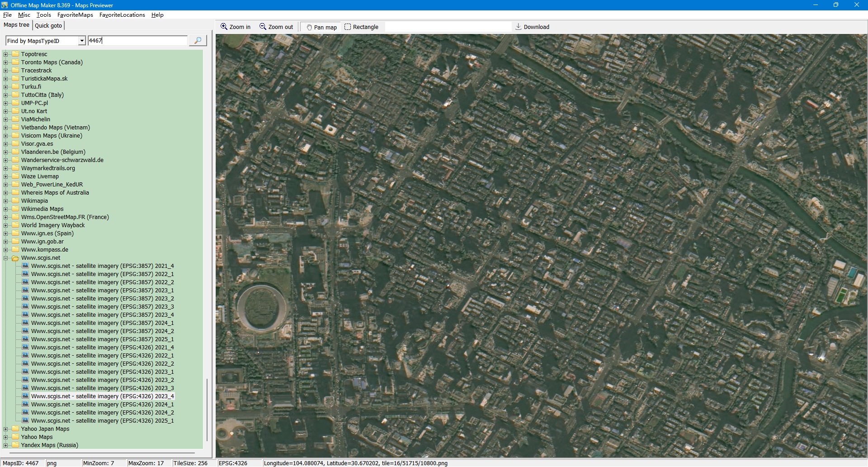Open the Tools menu

click(x=44, y=15)
